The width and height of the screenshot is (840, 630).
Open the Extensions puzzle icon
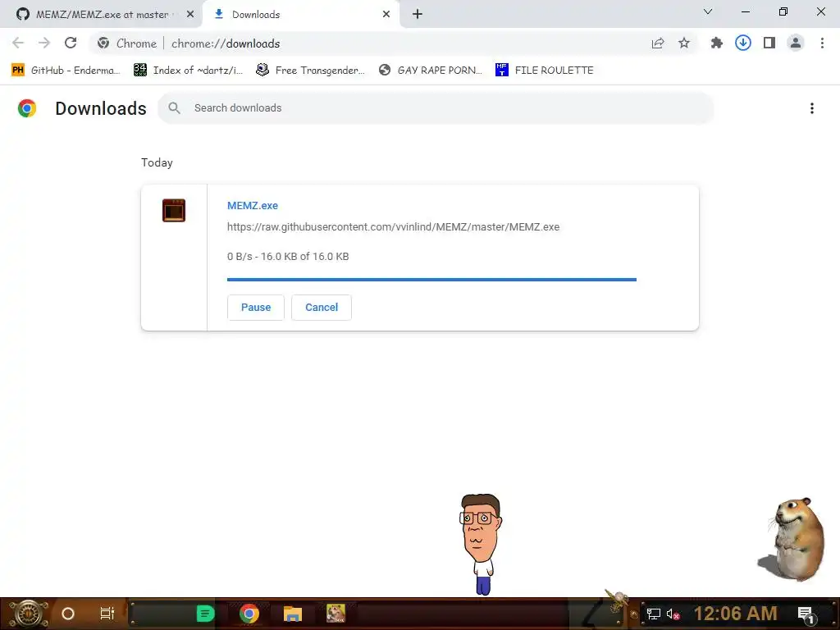coord(716,43)
